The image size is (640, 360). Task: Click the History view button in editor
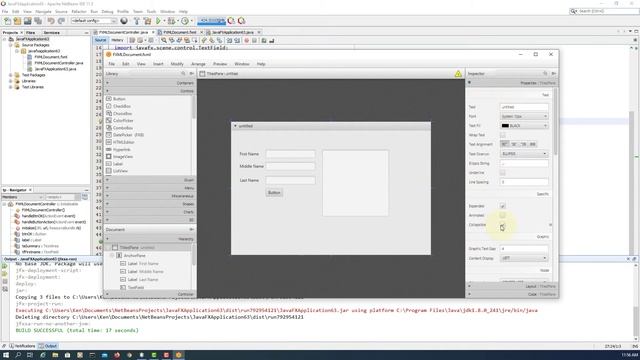[117, 40]
